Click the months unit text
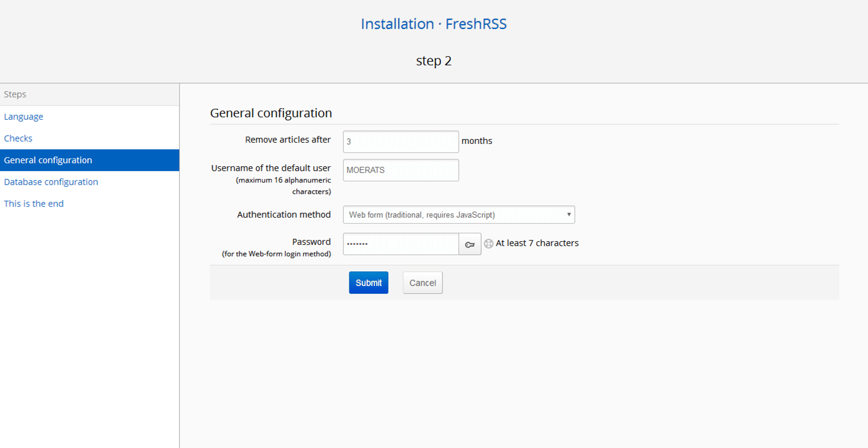 [x=477, y=141]
